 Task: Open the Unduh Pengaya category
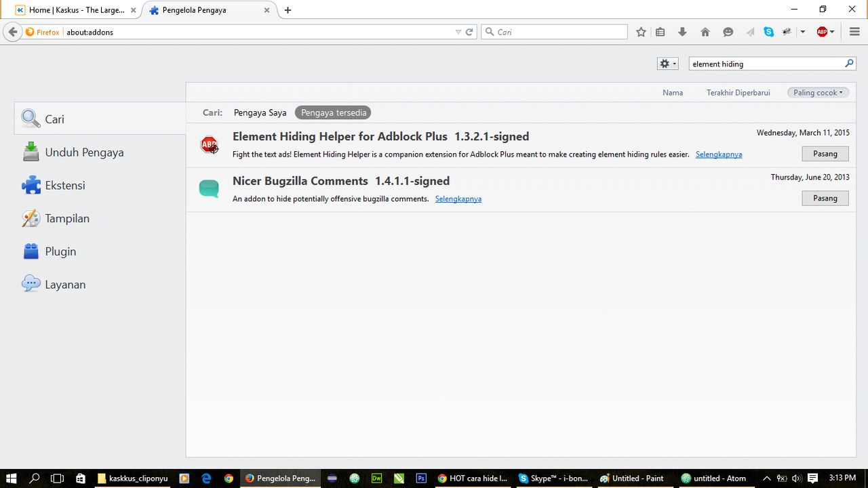pos(100,152)
